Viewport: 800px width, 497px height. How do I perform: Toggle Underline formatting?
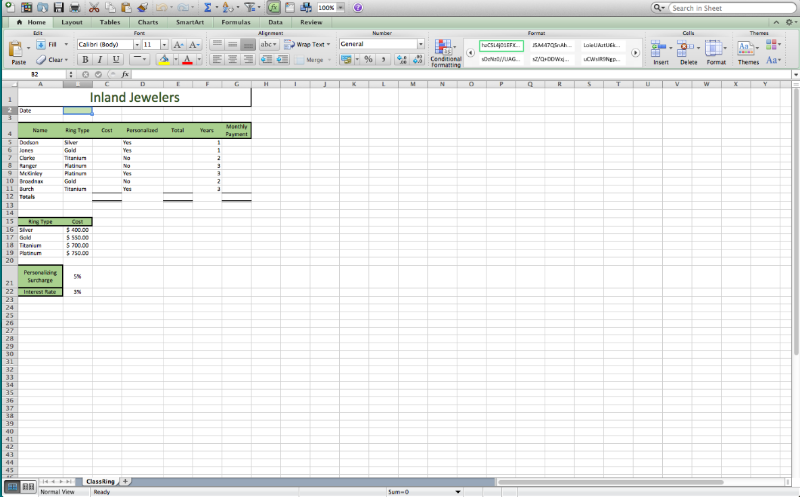coord(116,59)
